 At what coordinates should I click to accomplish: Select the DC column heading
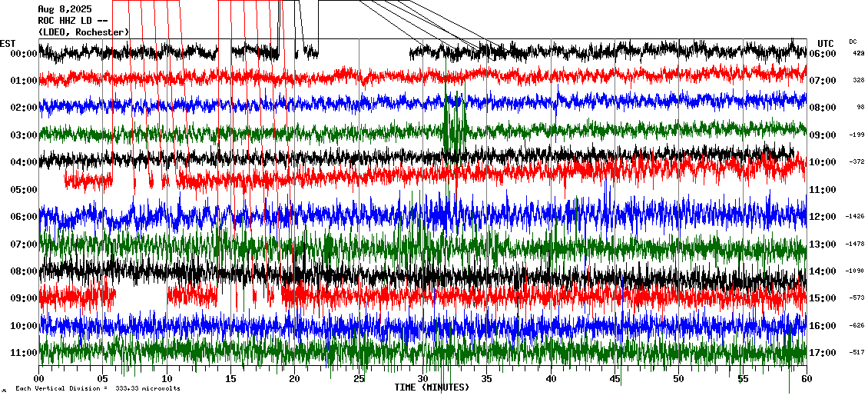tap(853, 42)
